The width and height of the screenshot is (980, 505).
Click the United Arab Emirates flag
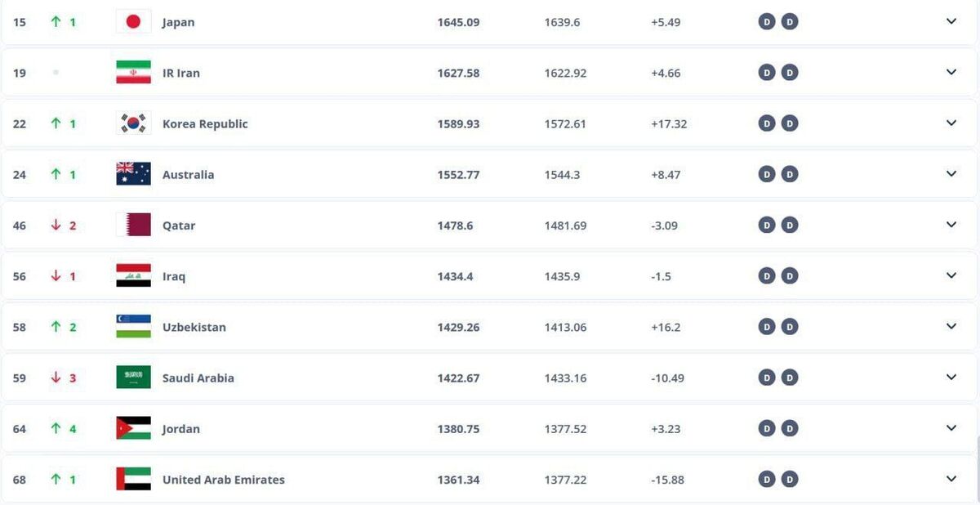click(133, 480)
